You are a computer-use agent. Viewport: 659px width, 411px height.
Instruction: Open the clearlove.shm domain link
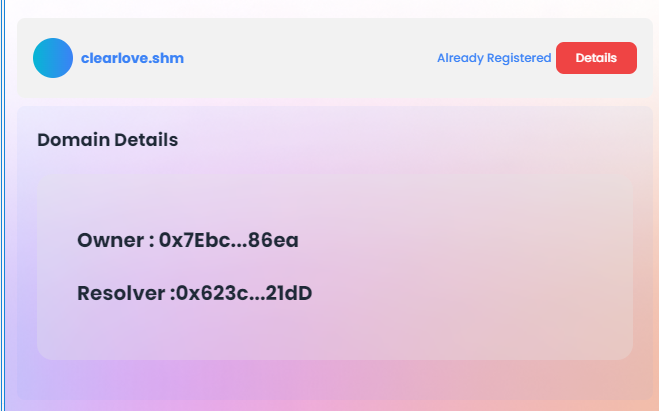click(132, 58)
